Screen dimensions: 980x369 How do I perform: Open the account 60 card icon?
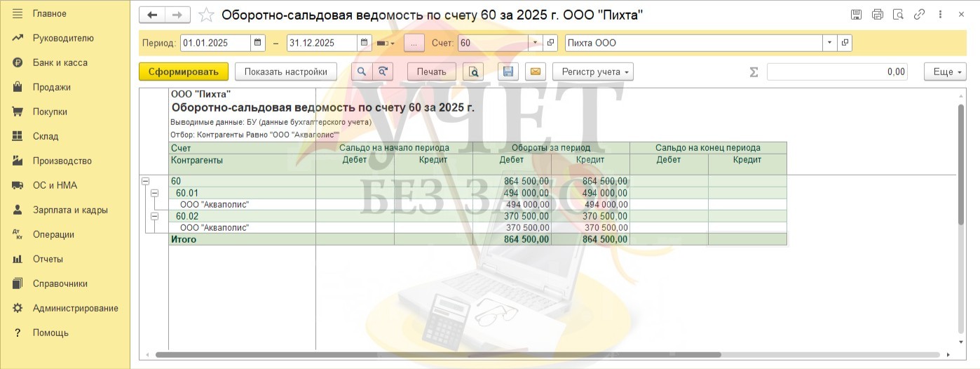coord(550,43)
